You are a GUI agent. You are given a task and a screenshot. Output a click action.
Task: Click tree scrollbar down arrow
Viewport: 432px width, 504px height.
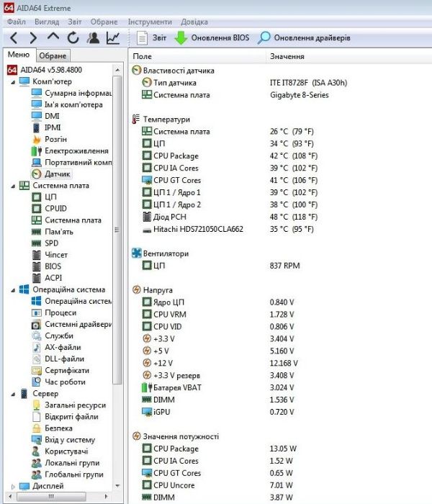click(x=117, y=486)
